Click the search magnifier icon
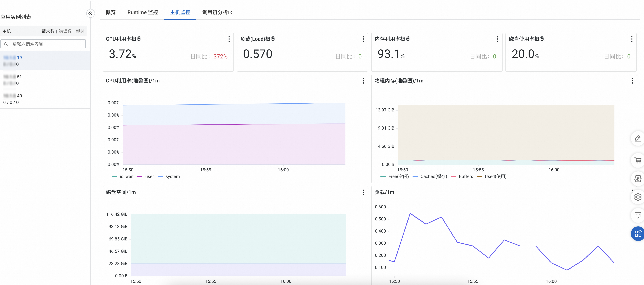This screenshot has height=285, width=644. tap(6, 44)
